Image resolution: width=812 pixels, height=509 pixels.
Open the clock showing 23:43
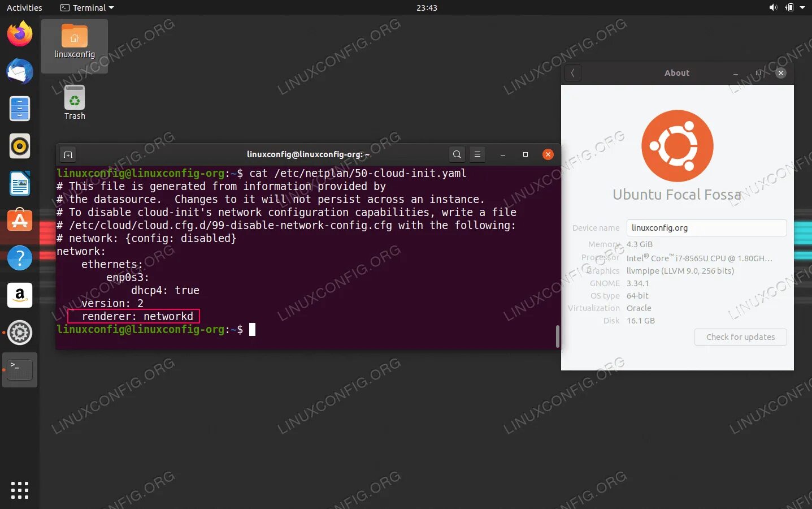427,8
